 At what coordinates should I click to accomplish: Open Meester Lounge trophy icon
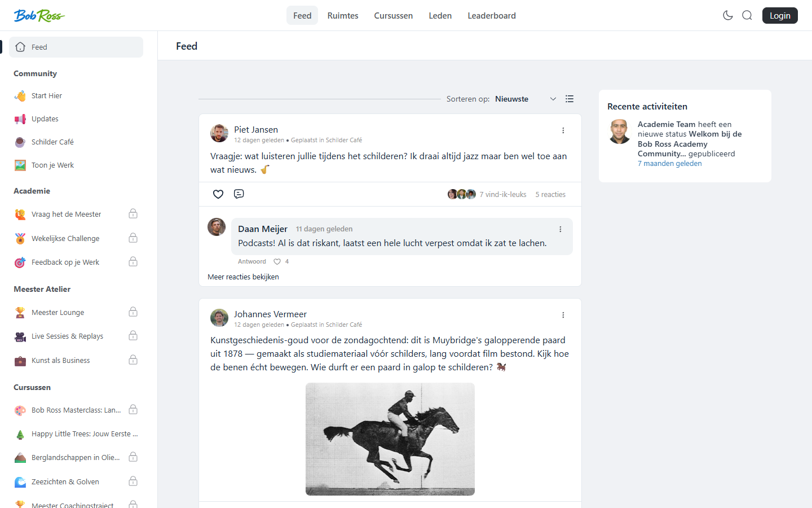click(20, 312)
